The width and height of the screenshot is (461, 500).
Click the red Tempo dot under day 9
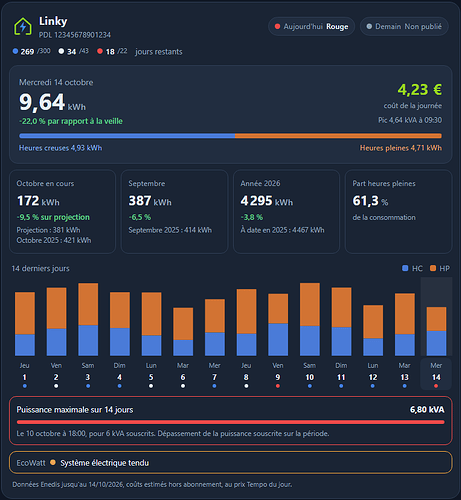click(278, 386)
